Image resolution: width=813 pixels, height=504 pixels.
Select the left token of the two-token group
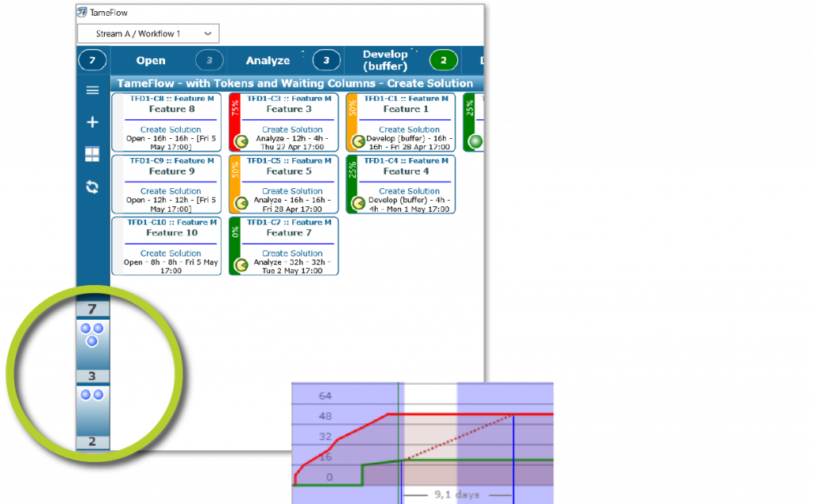(x=86, y=394)
